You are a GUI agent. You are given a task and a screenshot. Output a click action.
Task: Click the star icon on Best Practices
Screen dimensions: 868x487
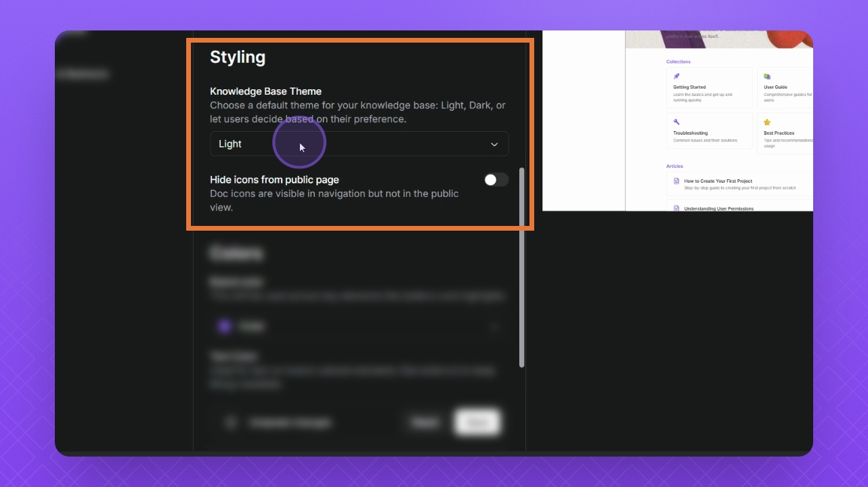pos(767,122)
